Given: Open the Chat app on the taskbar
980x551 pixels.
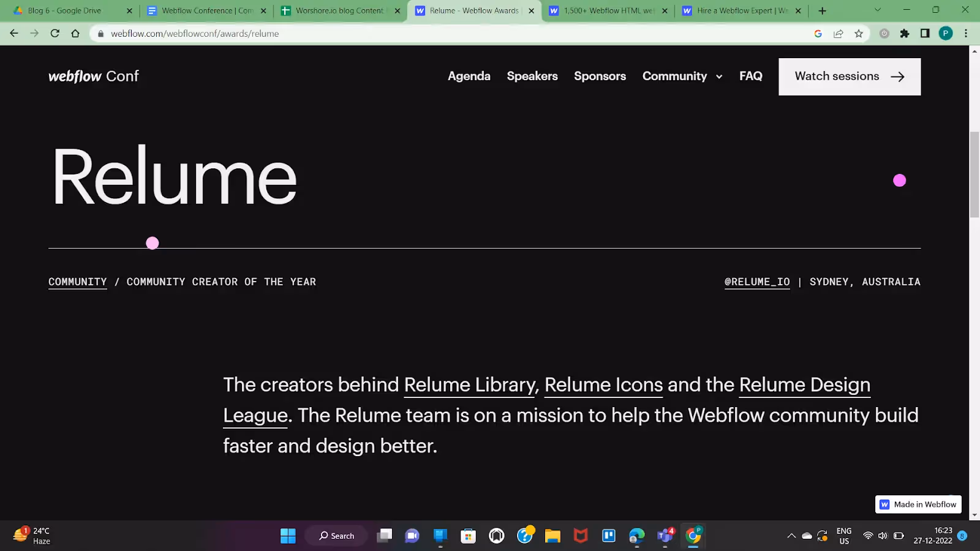Looking at the screenshot, I should [412, 536].
